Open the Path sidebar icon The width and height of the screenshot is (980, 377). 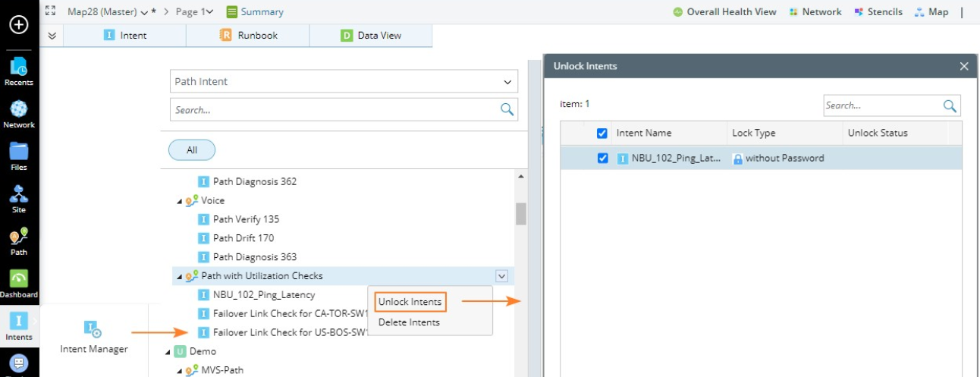(19, 240)
